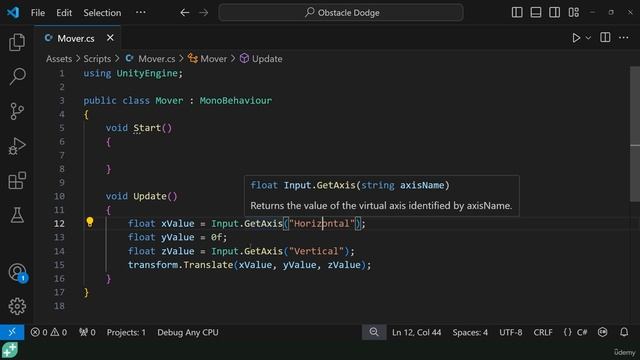This screenshot has width=640, height=360.
Task: Toggle the secondary side bar layout button
Action: click(554, 13)
